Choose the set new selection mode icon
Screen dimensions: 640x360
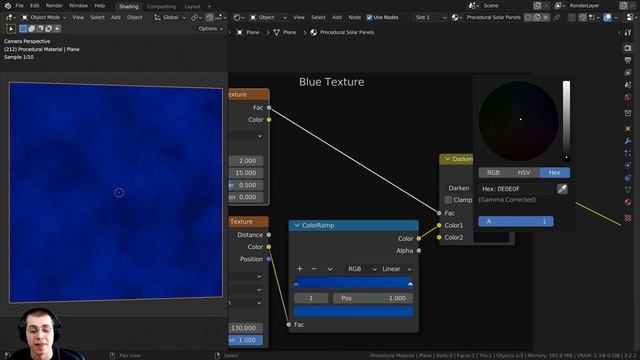(x=23, y=29)
